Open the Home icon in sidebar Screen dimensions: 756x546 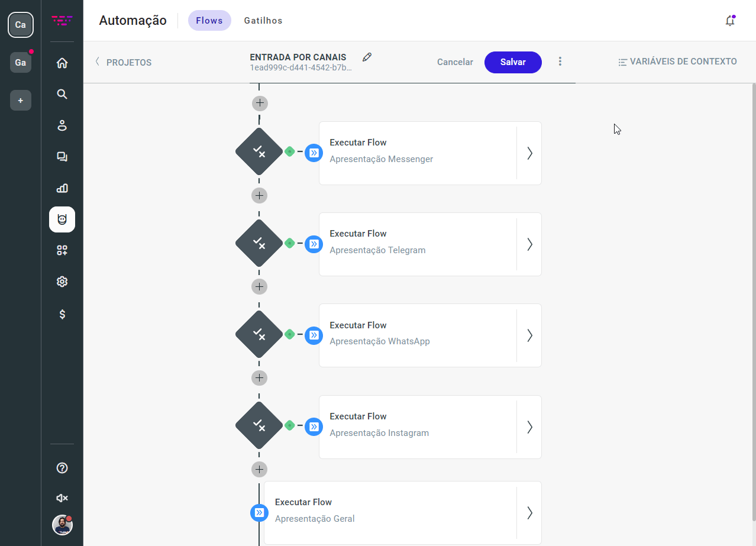point(62,63)
